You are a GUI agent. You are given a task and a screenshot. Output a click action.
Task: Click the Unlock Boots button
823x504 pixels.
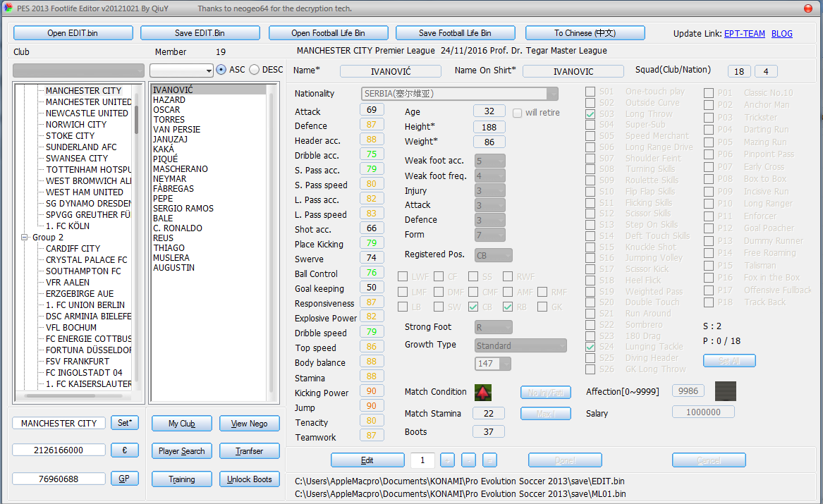(x=250, y=479)
